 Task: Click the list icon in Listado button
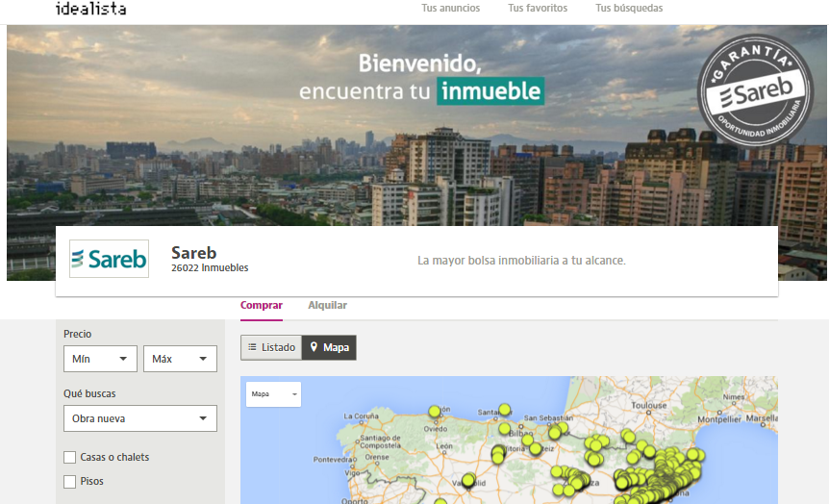click(252, 347)
